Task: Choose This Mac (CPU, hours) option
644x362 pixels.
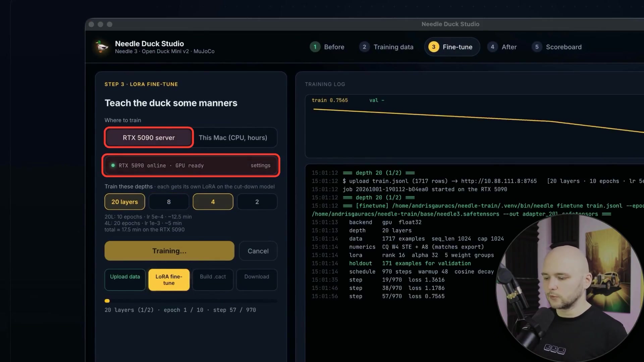Action: click(x=233, y=137)
